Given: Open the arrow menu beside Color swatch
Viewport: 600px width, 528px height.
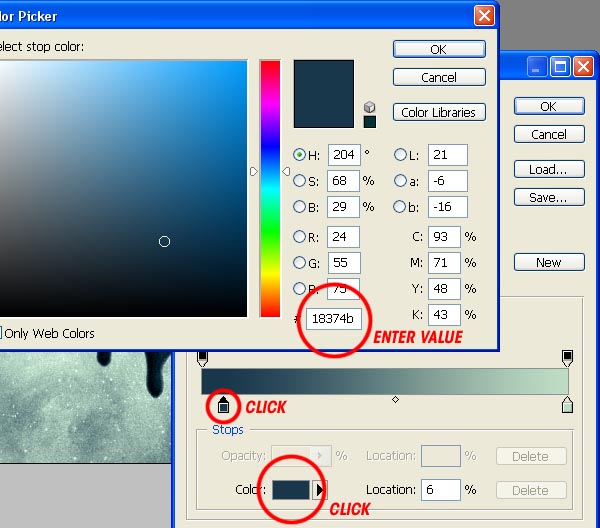Looking at the screenshot, I should tap(319, 490).
